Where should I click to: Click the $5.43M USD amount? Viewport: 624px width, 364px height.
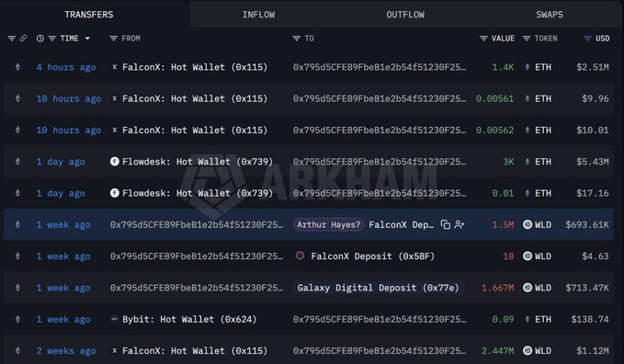[593, 162]
